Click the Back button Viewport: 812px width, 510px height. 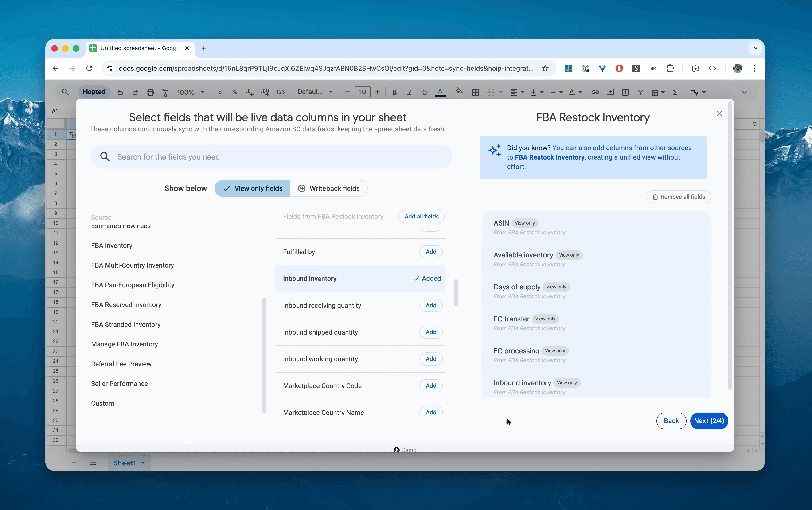(671, 421)
